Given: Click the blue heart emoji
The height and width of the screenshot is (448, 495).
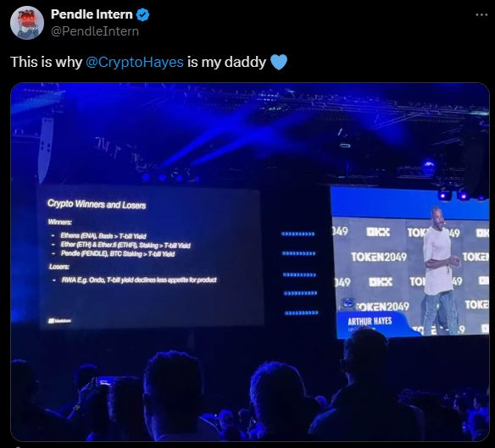Looking at the screenshot, I should 279,62.
